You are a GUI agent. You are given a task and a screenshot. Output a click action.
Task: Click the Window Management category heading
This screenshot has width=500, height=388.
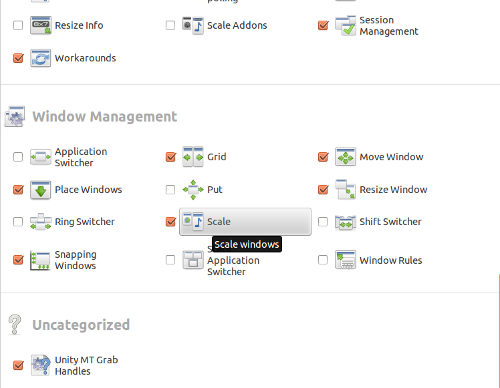105,117
